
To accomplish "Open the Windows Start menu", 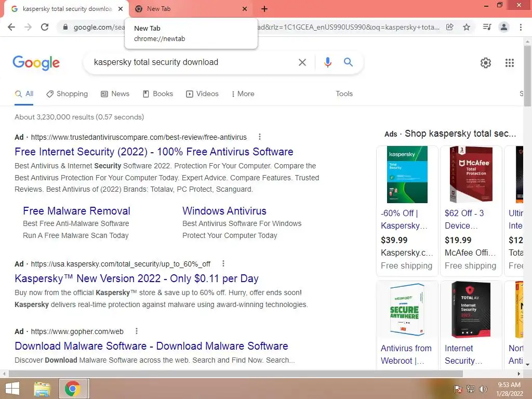I will pyautogui.click(x=12, y=389).
